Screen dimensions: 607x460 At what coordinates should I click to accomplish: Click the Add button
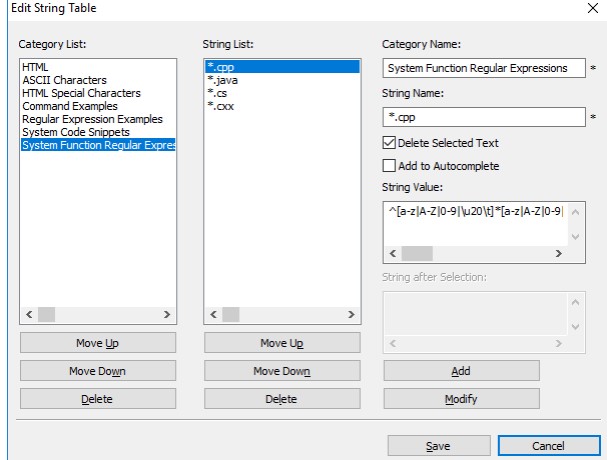(x=461, y=371)
